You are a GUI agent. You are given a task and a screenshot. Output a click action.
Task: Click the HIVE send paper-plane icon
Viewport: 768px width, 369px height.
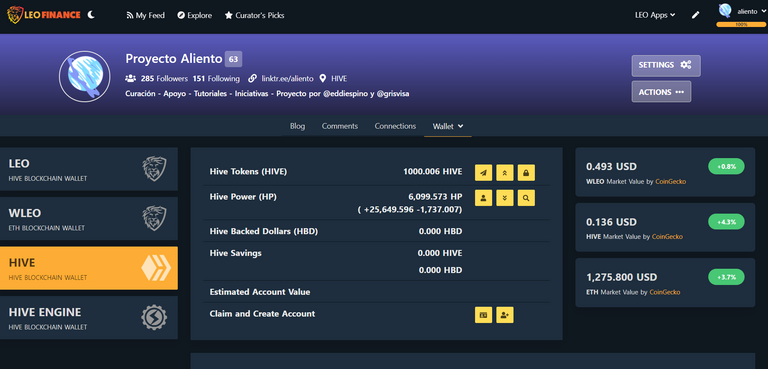pyautogui.click(x=483, y=172)
